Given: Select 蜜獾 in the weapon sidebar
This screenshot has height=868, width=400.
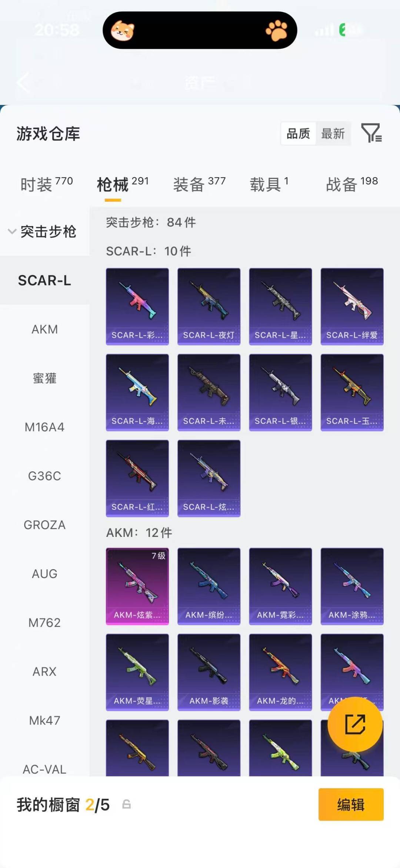Looking at the screenshot, I should pos(45,378).
